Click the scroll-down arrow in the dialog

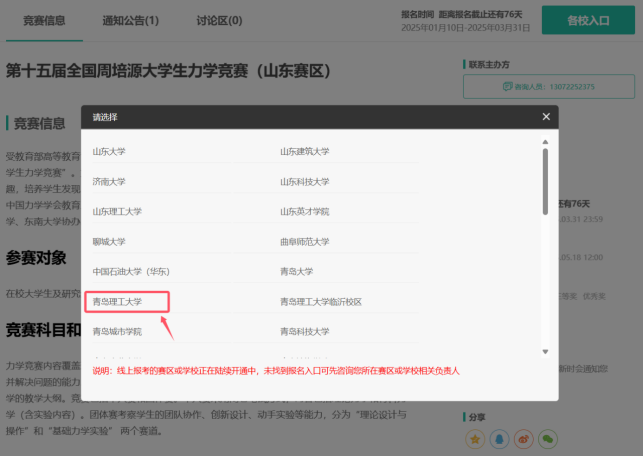(x=545, y=352)
